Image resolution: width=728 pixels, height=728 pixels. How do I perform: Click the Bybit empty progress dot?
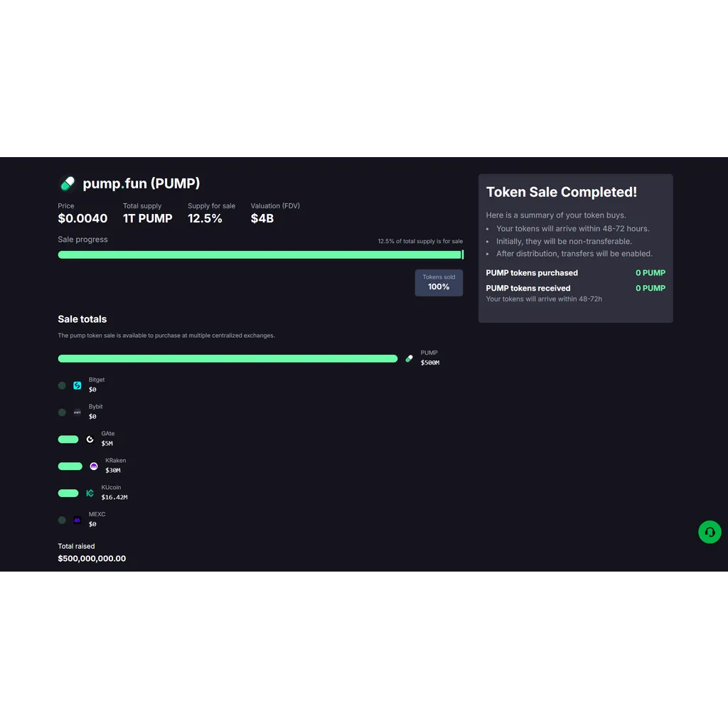click(62, 412)
